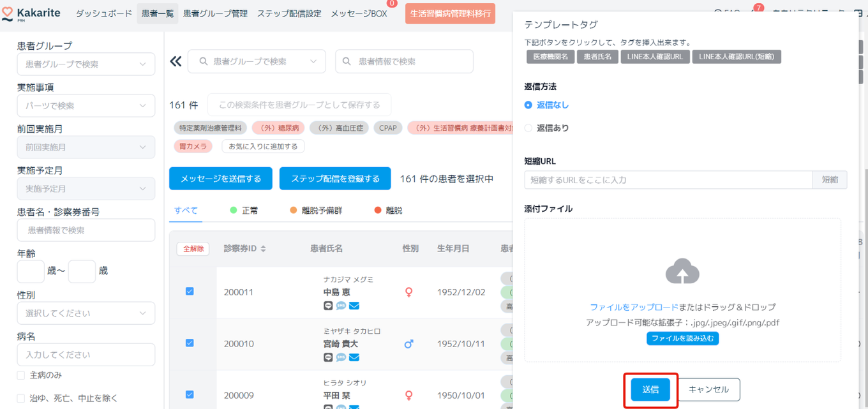This screenshot has height=409, width=868.
Task: Expand the 実施事項 パーツで検索 dropdown
Action: click(x=86, y=106)
